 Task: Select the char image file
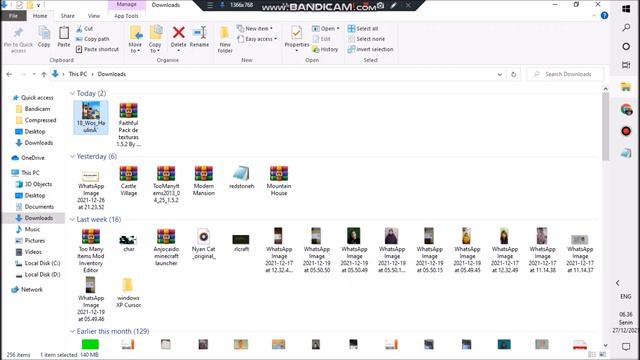coord(128,242)
